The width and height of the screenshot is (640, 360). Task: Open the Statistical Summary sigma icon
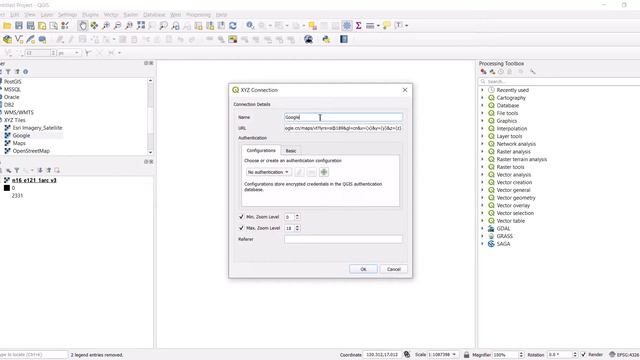pyautogui.click(x=358, y=26)
